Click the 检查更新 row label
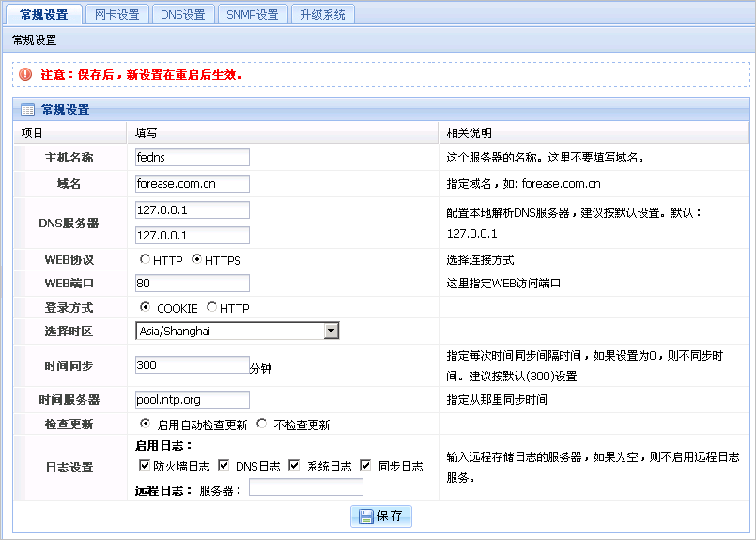The height and width of the screenshot is (540, 756). click(69, 424)
